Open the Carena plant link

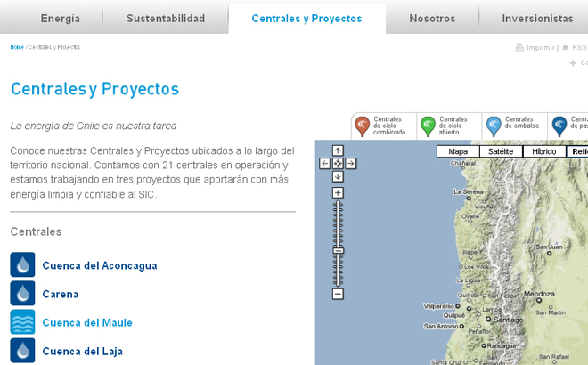pyautogui.click(x=61, y=294)
